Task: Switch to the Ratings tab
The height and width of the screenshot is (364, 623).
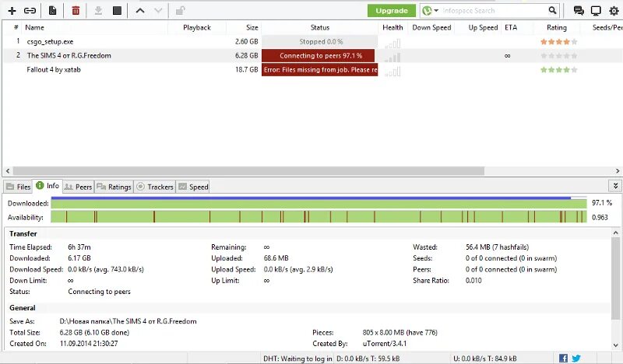Action: 114,187
